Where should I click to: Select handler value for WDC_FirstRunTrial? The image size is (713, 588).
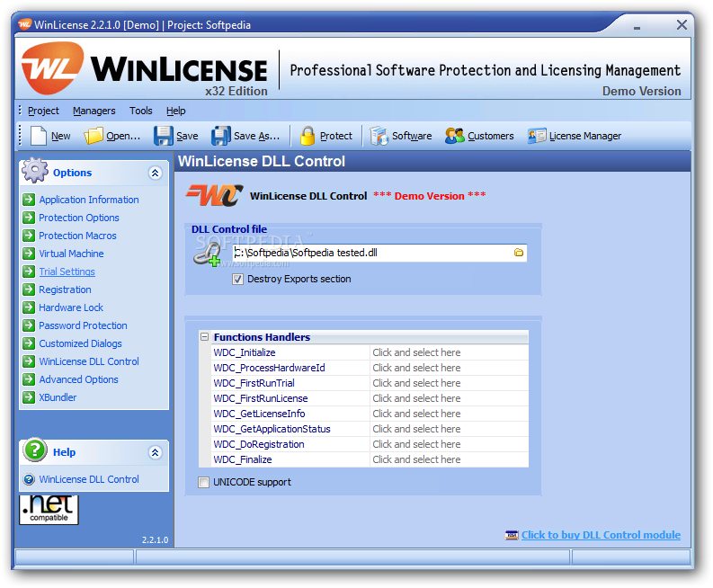(x=449, y=383)
